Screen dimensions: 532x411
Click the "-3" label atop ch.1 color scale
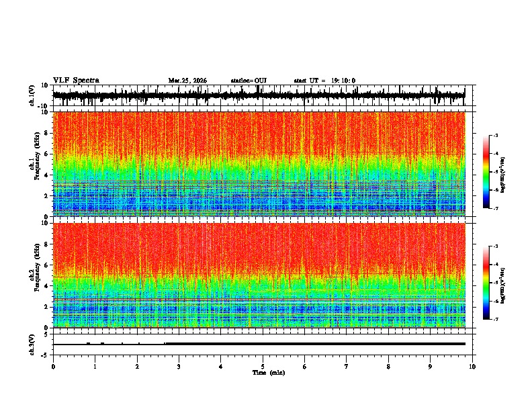(496, 135)
